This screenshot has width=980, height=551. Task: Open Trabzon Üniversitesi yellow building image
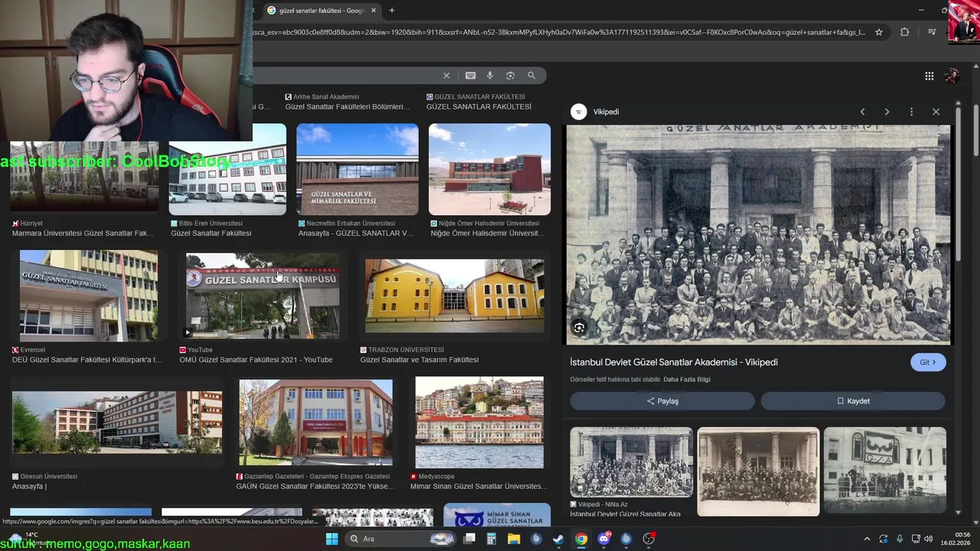tap(455, 295)
